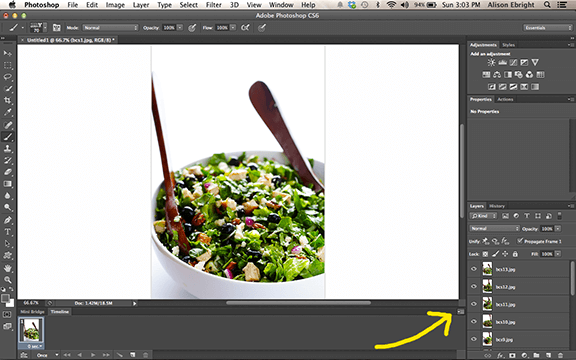
Task: Select frame 1 thumbnail in Timeline
Action: [31, 330]
